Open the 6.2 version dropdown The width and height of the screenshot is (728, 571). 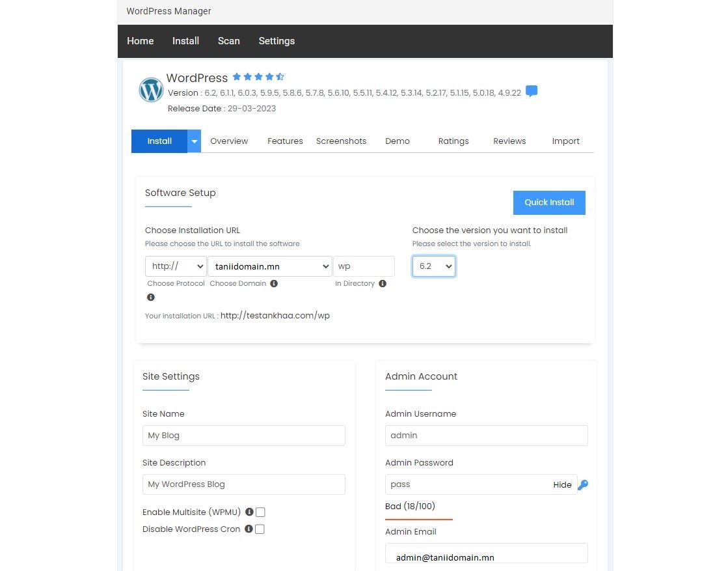pyautogui.click(x=434, y=266)
